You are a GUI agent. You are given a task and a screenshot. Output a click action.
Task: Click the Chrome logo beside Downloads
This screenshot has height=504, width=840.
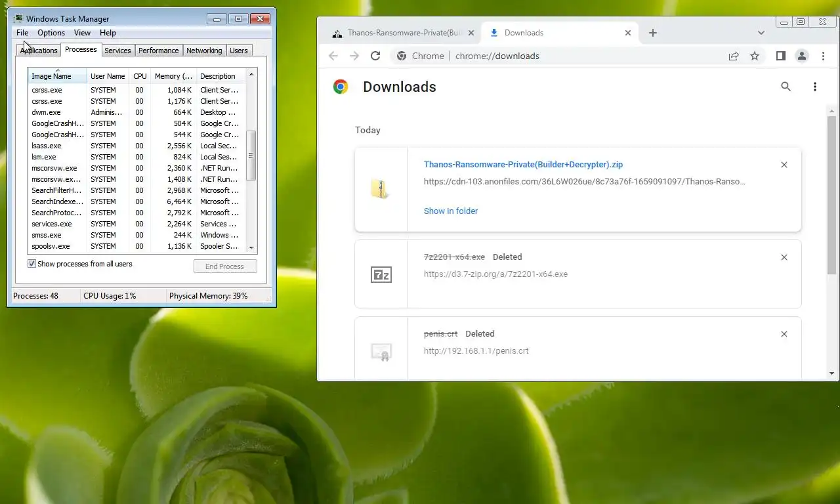tap(341, 87)
